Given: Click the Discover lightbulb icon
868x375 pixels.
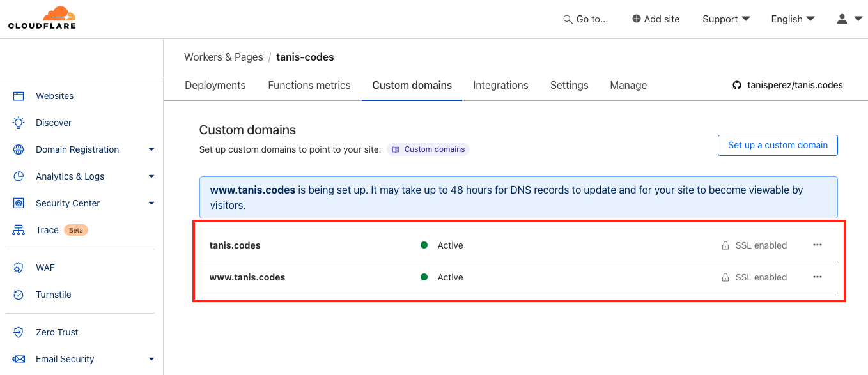Looking at the screenshot, I should (19, 123).
